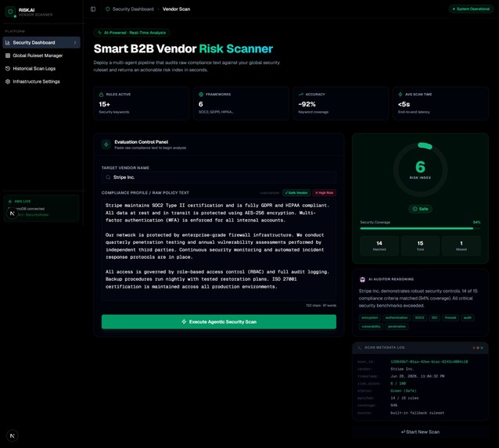499x448 pixels.
Task: Click 'built-in fallback ruleset' source value
Action: click(x=418, y=413)
